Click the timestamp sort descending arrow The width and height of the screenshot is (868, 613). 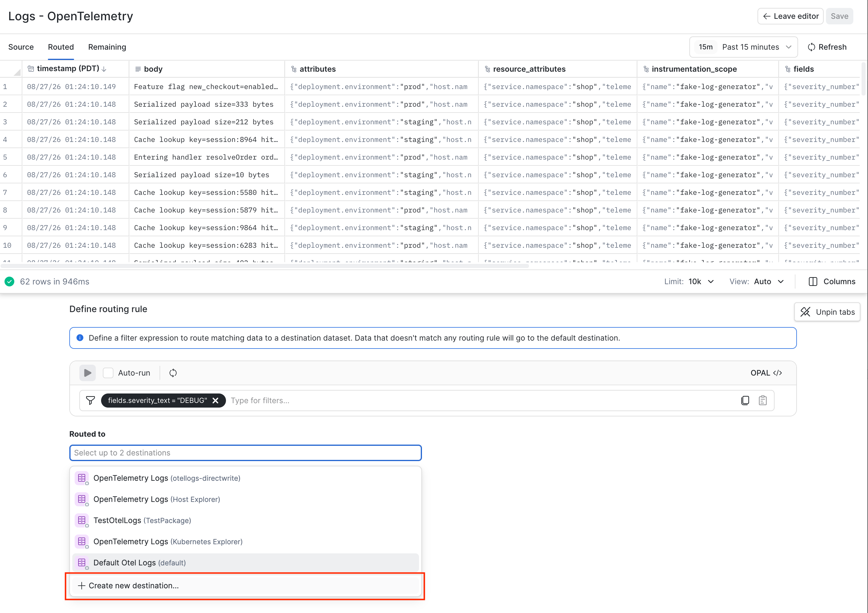tap(104, 69)
